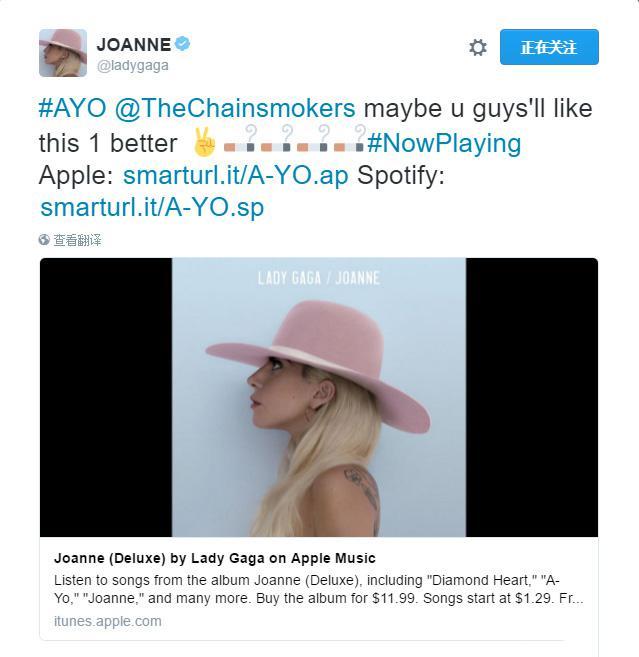Click 查看翻译 to view translation
This screenshot has height=657, width=639.
77,240
